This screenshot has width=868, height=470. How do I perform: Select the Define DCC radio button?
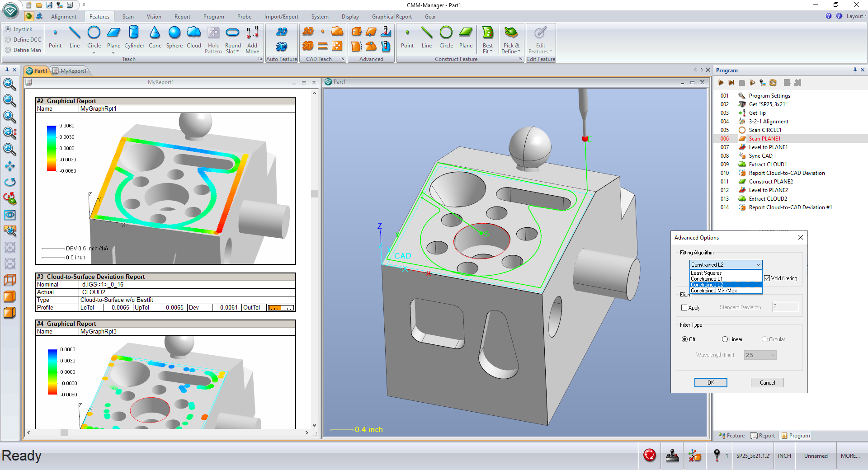8,40
